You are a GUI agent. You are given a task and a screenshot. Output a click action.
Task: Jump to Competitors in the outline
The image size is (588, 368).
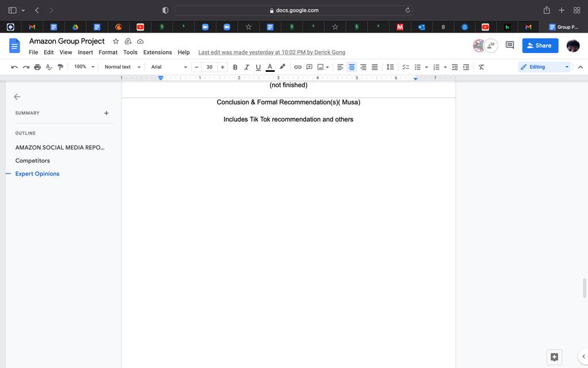point(33,161)
